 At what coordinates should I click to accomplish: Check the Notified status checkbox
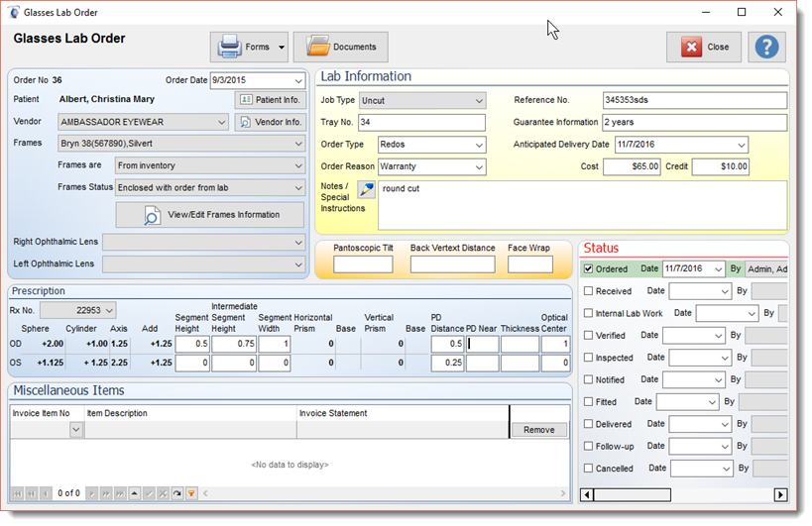pos(588,379)
